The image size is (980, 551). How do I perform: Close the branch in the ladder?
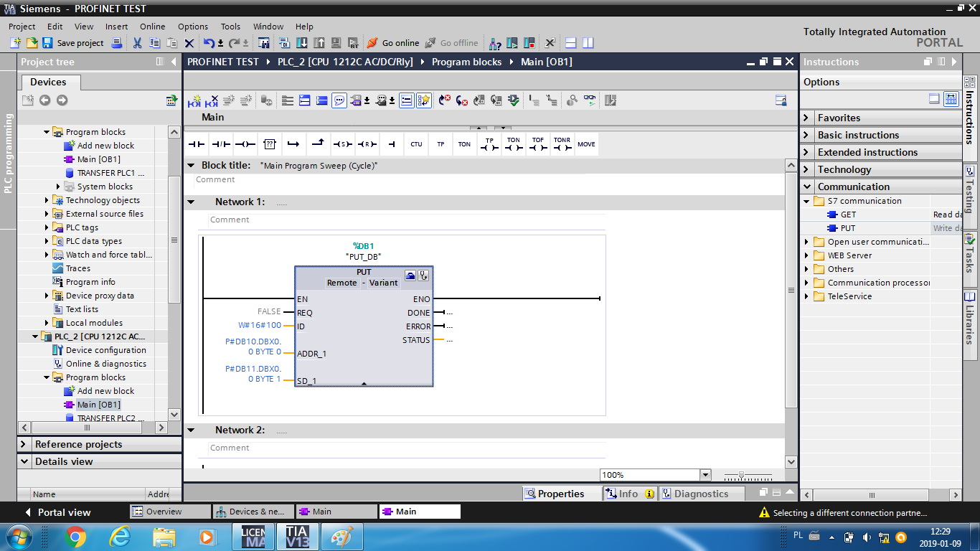pyautogui.click(x=318, y=144)
